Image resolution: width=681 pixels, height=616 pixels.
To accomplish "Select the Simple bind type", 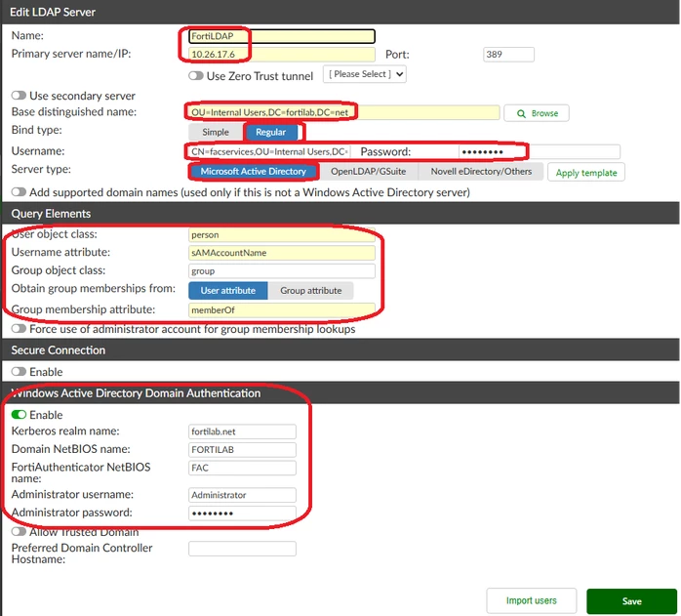I will (216, 132).
